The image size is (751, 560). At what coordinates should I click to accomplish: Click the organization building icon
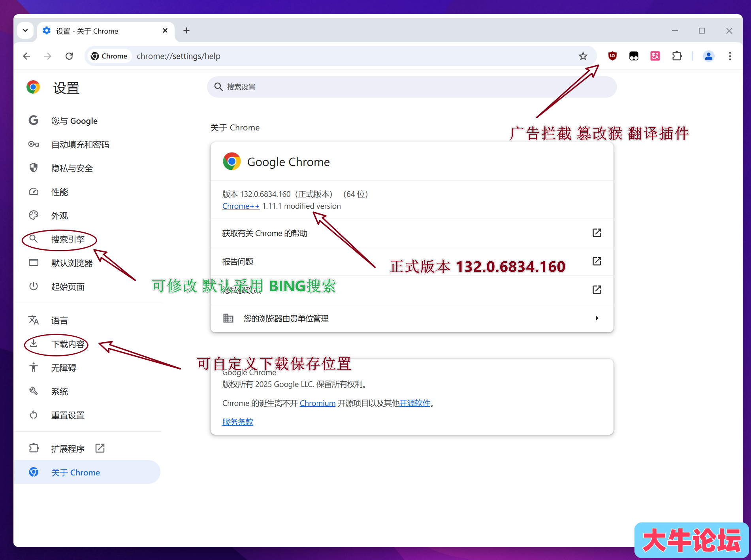tap(228, 318)
